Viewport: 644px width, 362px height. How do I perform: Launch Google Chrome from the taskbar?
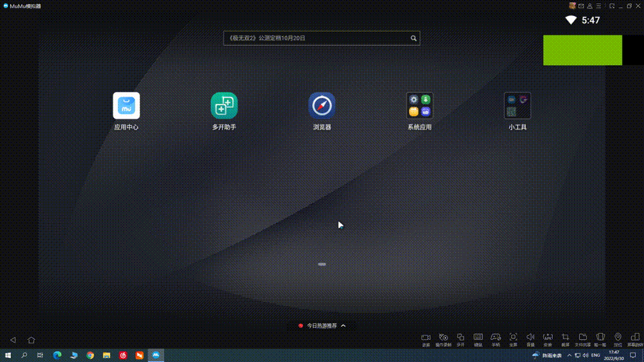90,355
